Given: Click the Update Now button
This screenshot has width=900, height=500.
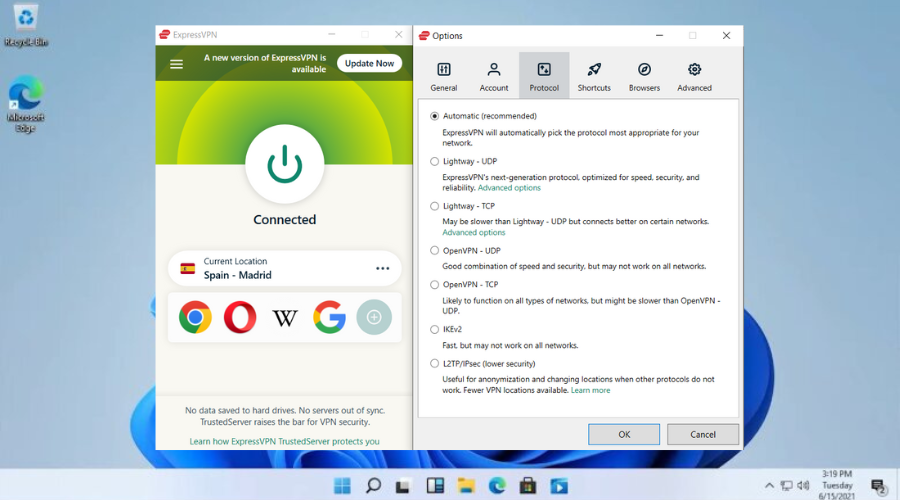Looking at the screenshot, I should [369, 63].
